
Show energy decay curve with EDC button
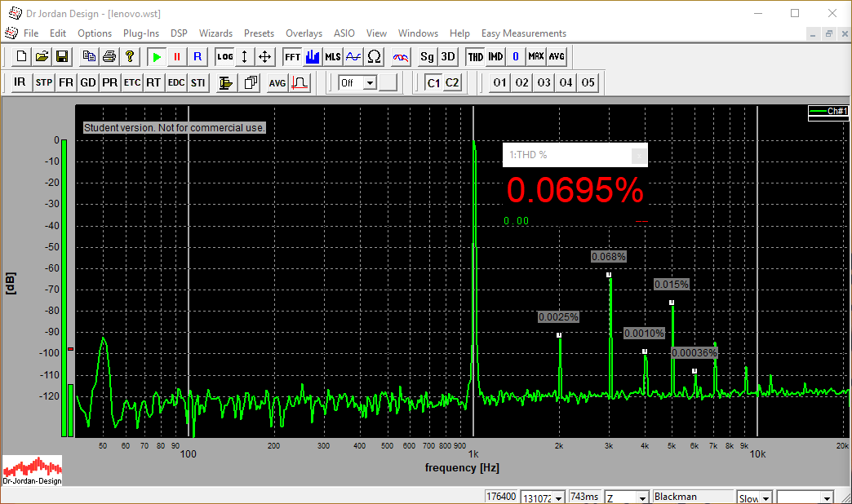point(176,82)
